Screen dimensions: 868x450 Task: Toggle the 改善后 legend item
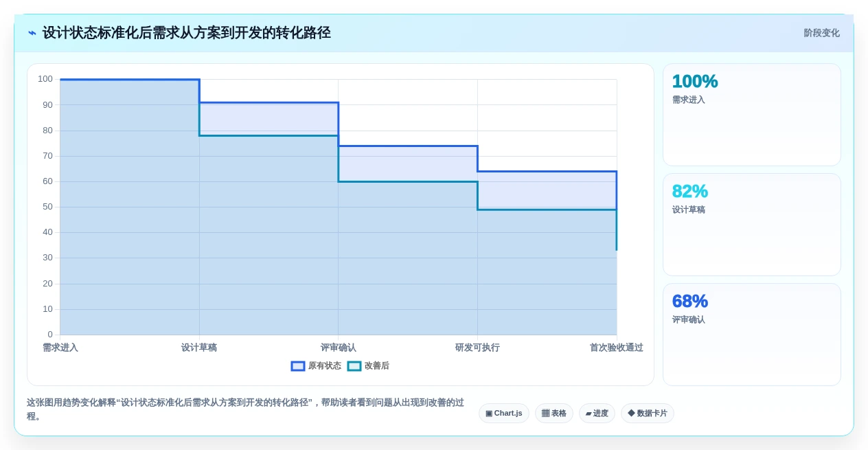pyautogui.click(x=368, y=366)
